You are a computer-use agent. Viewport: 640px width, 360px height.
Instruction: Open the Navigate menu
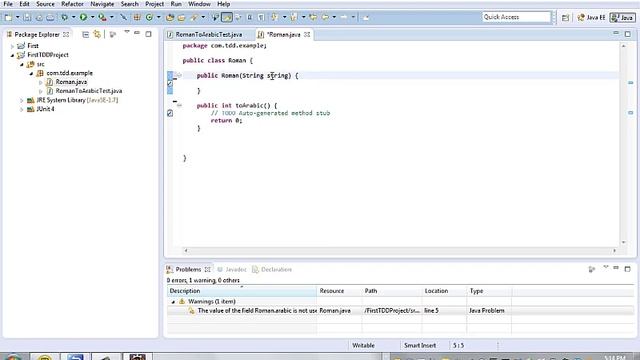pyautogui.click(x=102, y=4)
